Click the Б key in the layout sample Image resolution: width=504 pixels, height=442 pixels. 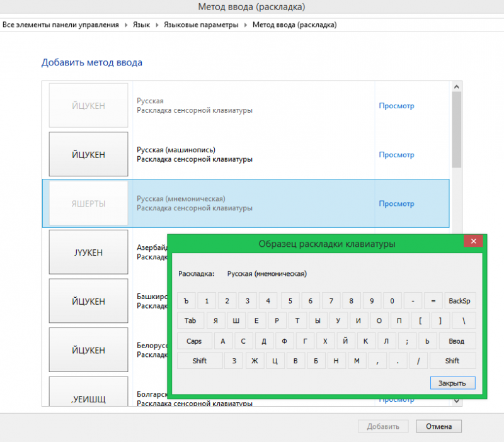click(x=316, y=361)
